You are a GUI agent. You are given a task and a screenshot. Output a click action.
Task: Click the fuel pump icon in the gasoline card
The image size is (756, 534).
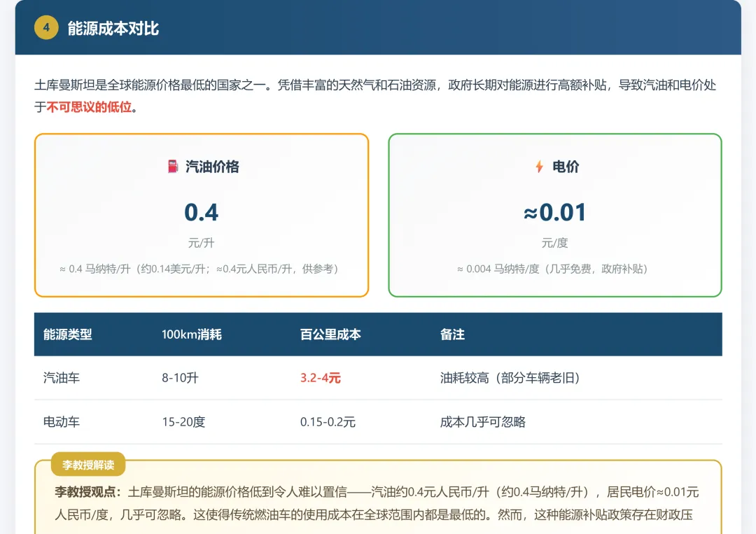point(173,167)
